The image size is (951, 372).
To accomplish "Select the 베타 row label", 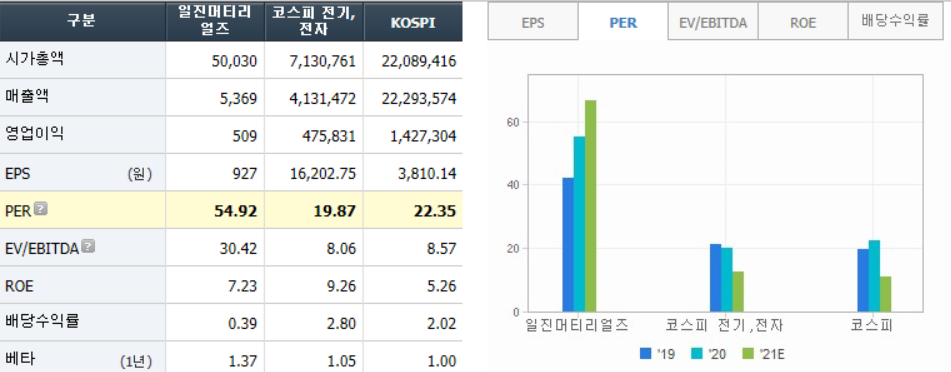I will (x=19, y=359).
